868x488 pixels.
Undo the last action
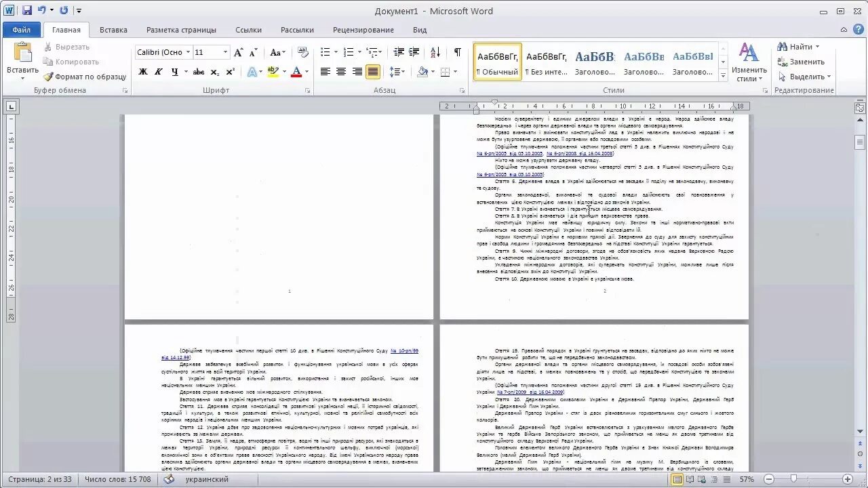(41, 11)
